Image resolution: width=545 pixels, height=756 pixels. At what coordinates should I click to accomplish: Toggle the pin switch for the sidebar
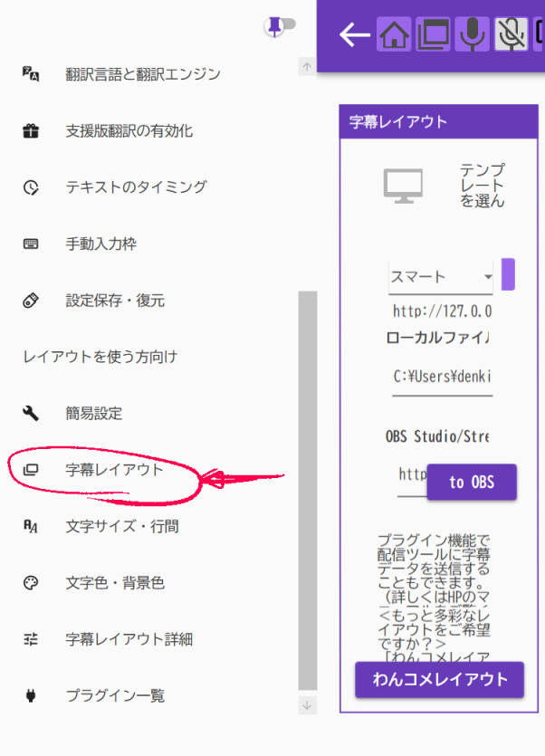coord(281,26)
